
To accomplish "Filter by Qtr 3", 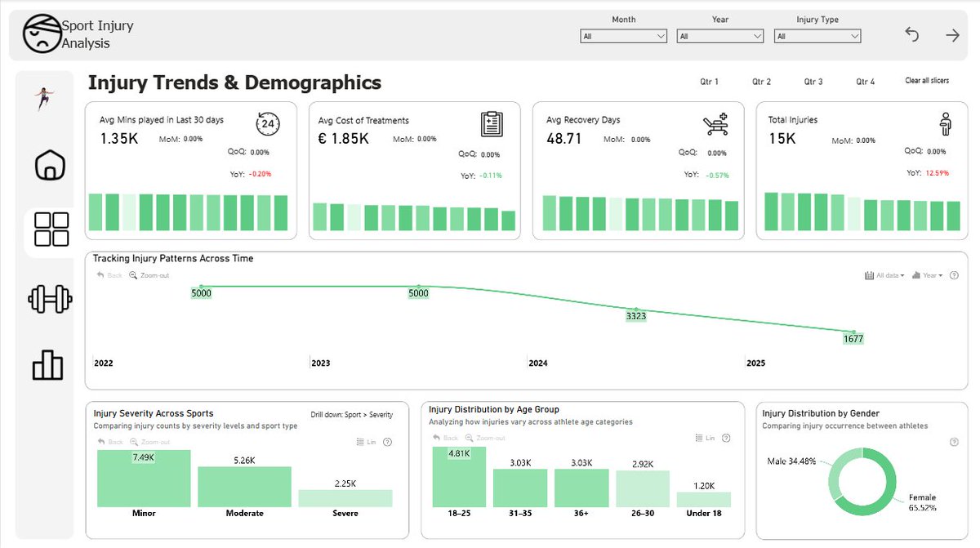I will click(x=813, y=82).
